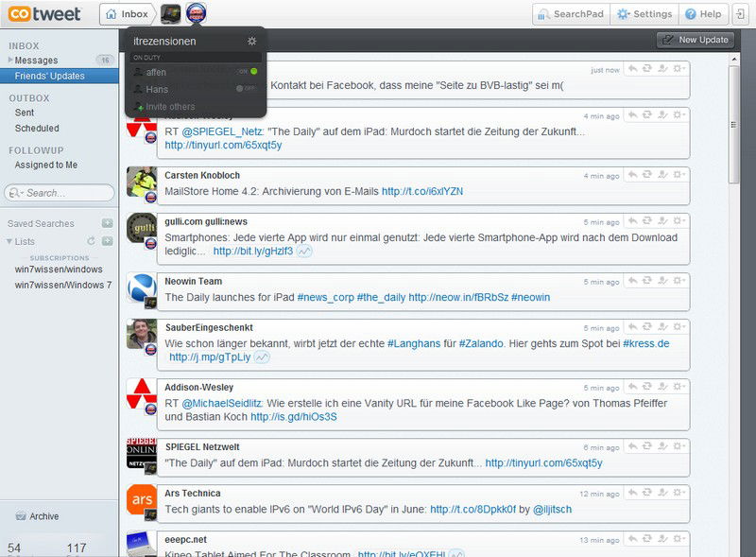Show click stats for bit.ly/gHzlf3 link

coord(303,252)
